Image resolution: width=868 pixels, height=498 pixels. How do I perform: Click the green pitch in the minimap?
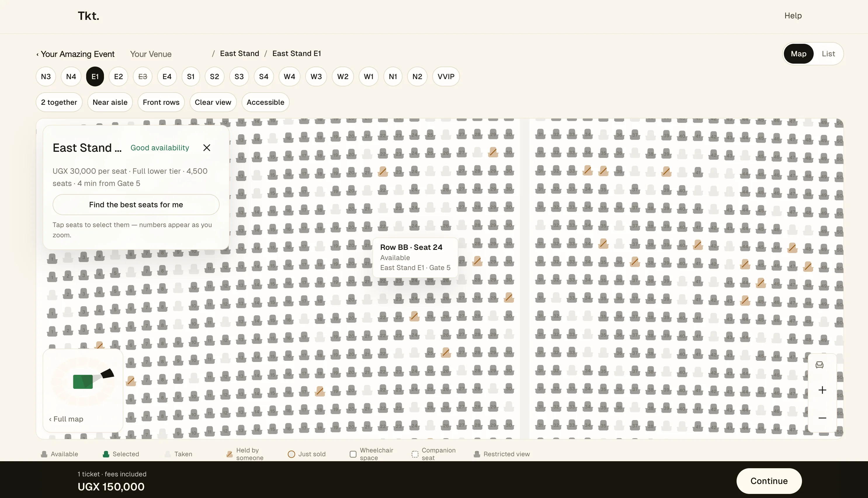pos(83,382)
